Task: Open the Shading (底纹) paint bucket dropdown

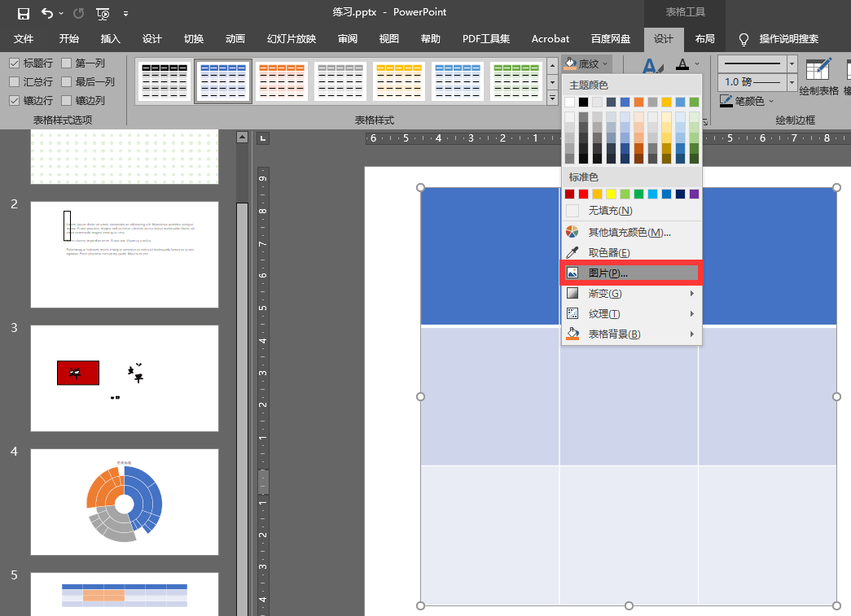Action: pyautogui.click(x=588, y=63)
